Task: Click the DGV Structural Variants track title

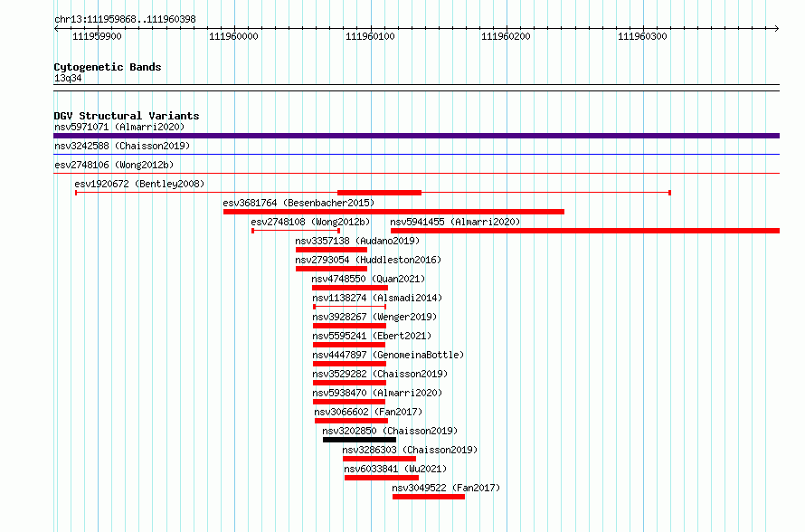Action: click(x=127, y=116)
